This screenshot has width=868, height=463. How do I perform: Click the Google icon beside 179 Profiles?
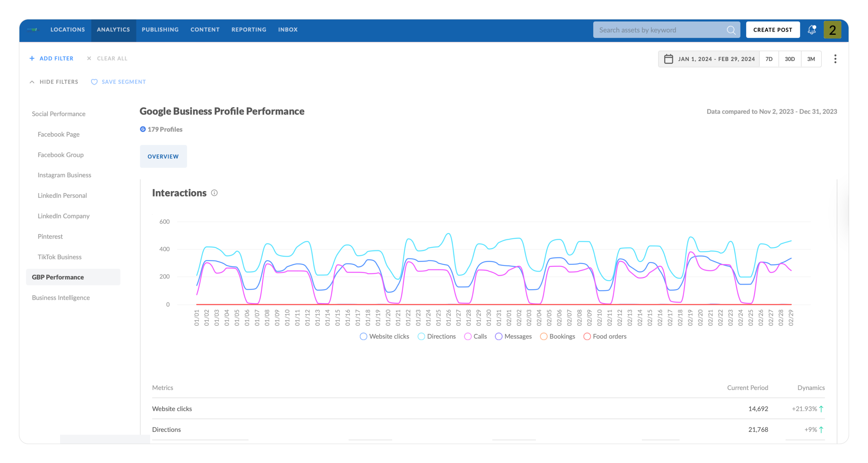[x=143, y=129]
